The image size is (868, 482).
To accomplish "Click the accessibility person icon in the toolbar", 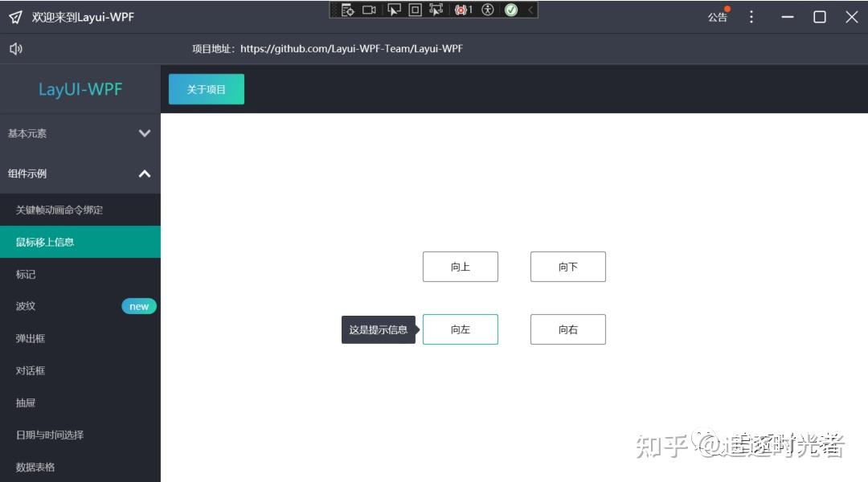I will [488, 10].
